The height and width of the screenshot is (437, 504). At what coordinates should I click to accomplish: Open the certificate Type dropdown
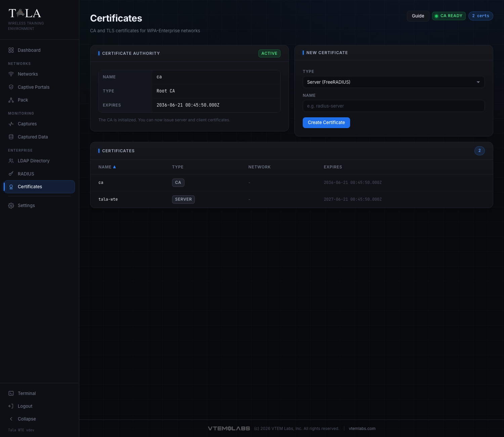coord(393,82)
